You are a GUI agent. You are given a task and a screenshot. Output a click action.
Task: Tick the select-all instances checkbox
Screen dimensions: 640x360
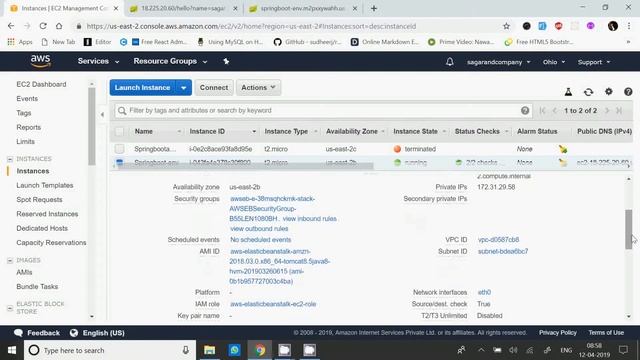[x=119, y=131]
